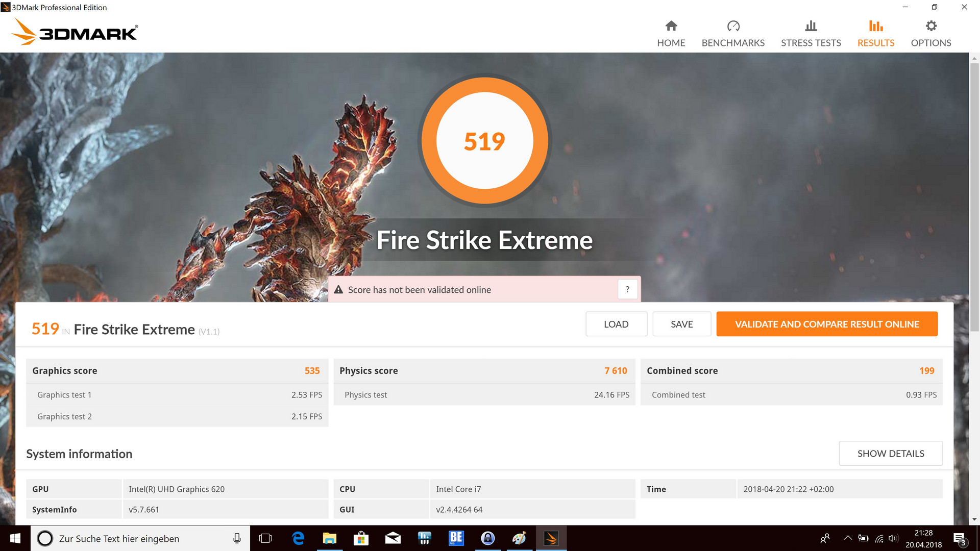Click the scrollbar down arrow
The image size is (980, 551).
974,519
